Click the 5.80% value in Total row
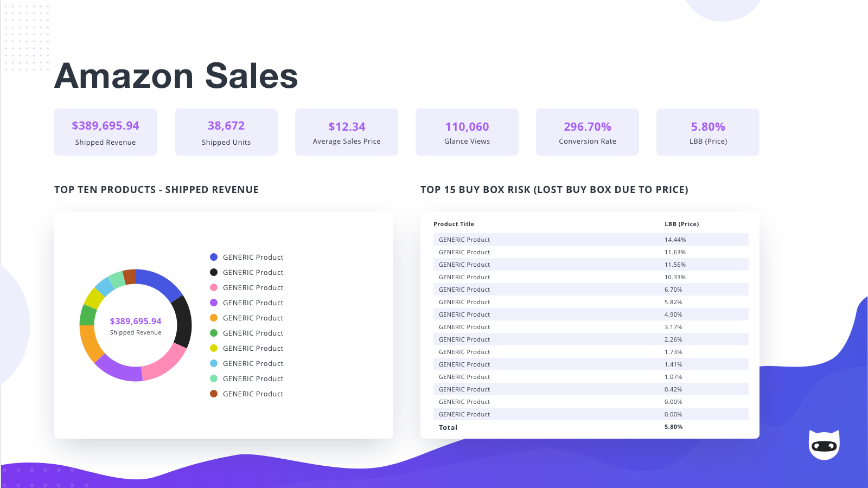Image resolution: width=868 pixels, height=488 pixels. click(673, 427)
